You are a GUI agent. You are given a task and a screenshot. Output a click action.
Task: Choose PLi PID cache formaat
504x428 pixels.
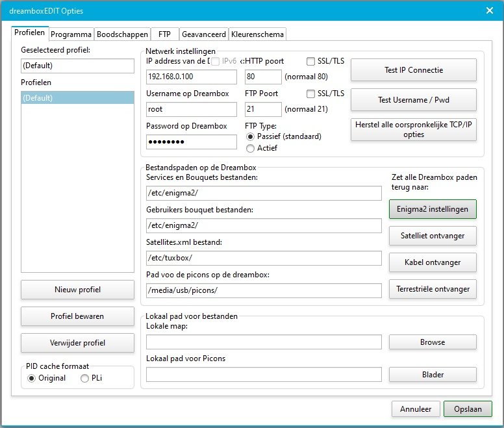click(84, 378)
